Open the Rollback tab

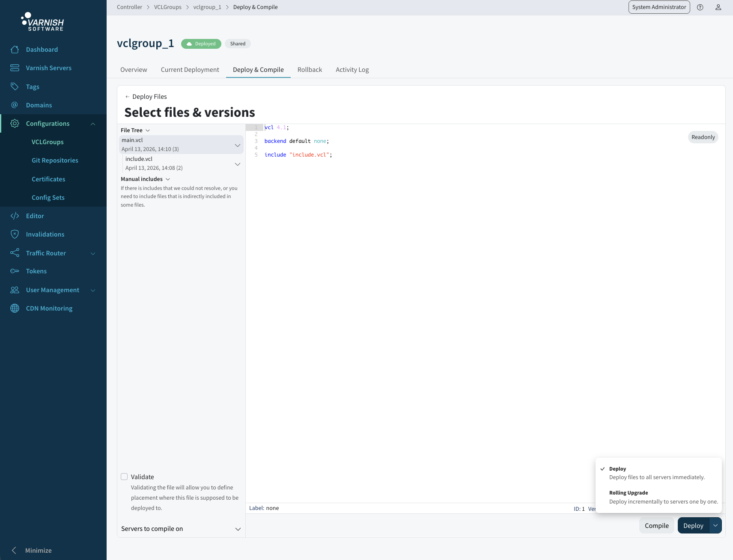pos(310,69)
